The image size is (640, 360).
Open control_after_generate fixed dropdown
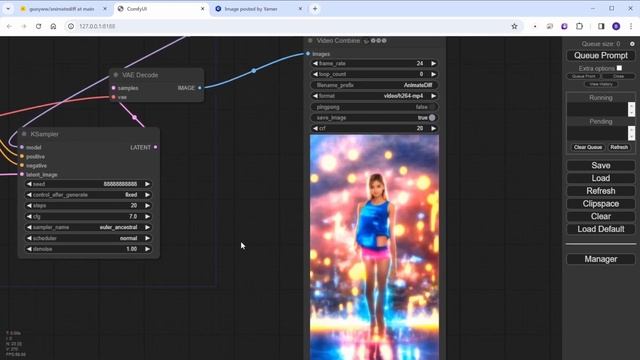pos(88,195)
